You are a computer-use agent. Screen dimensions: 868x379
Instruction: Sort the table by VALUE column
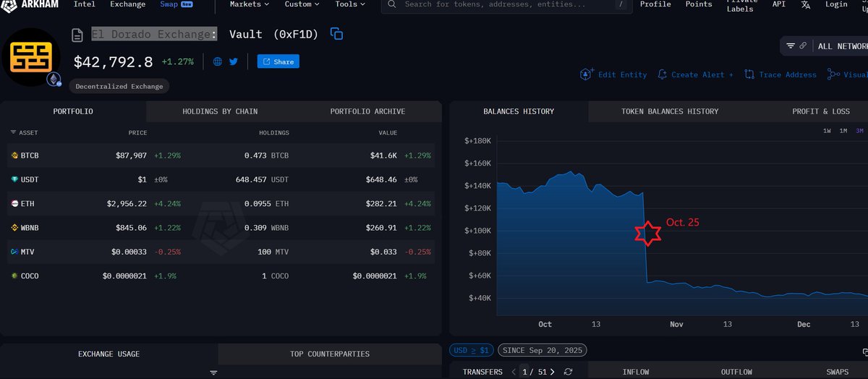(x=388, y=133)
